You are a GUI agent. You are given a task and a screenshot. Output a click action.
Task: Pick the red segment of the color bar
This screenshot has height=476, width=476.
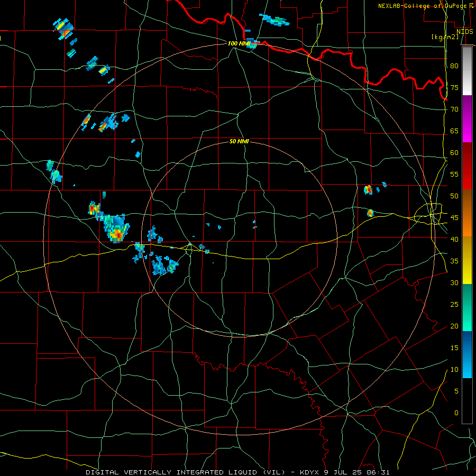pyautogui.click(x=467, y=167)
